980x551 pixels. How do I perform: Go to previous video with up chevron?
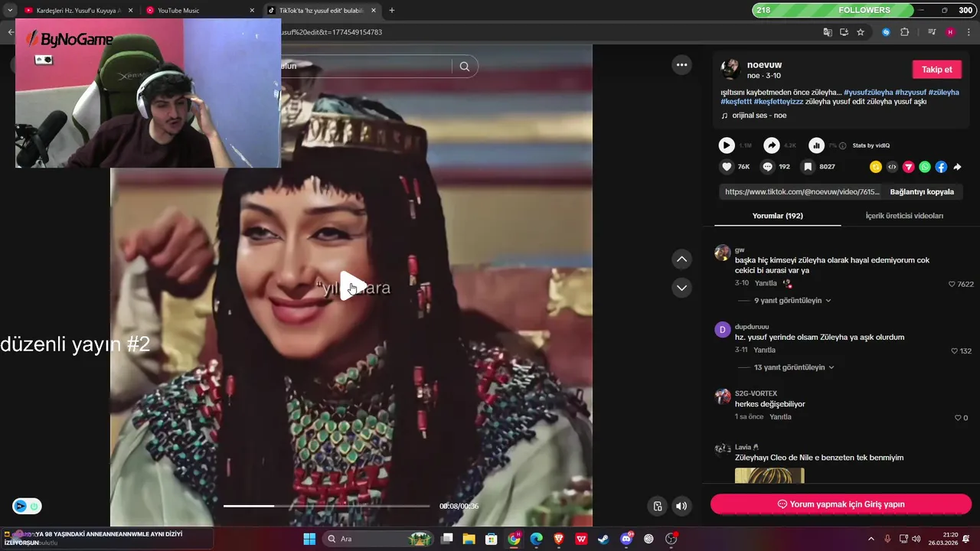(x=681, y=259)
